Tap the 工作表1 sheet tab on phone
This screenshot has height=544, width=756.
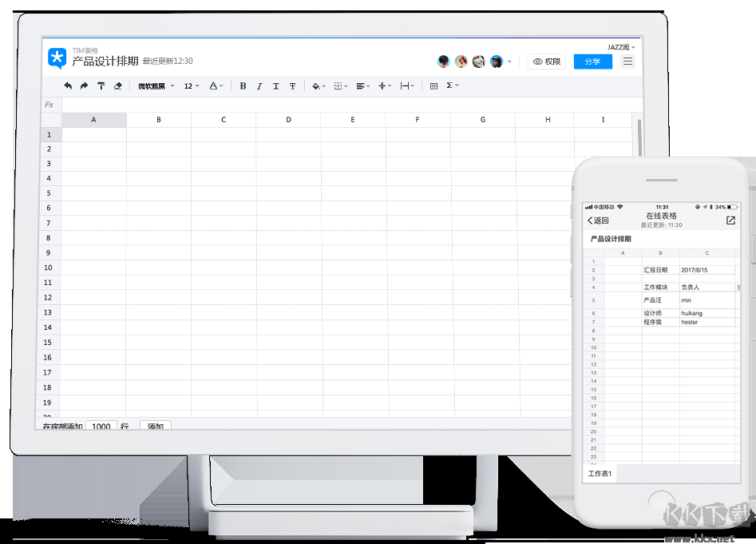(x=600, y=474)
